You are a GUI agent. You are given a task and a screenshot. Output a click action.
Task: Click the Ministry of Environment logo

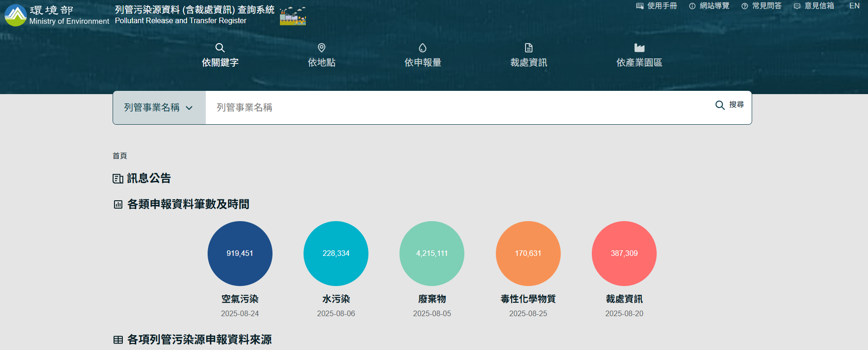pyautogui.click(x=16, y=15)
